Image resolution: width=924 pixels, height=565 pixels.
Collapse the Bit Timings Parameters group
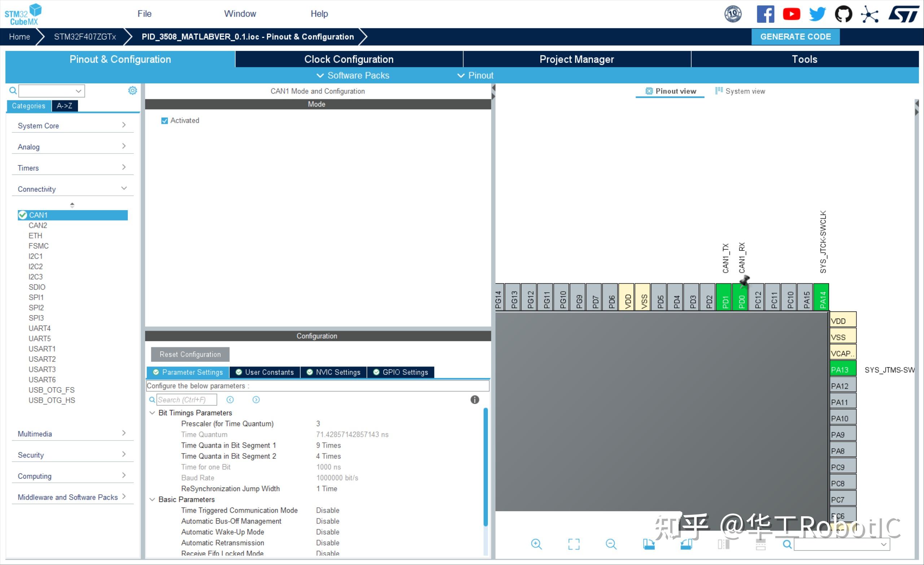[x=152, y=413]
